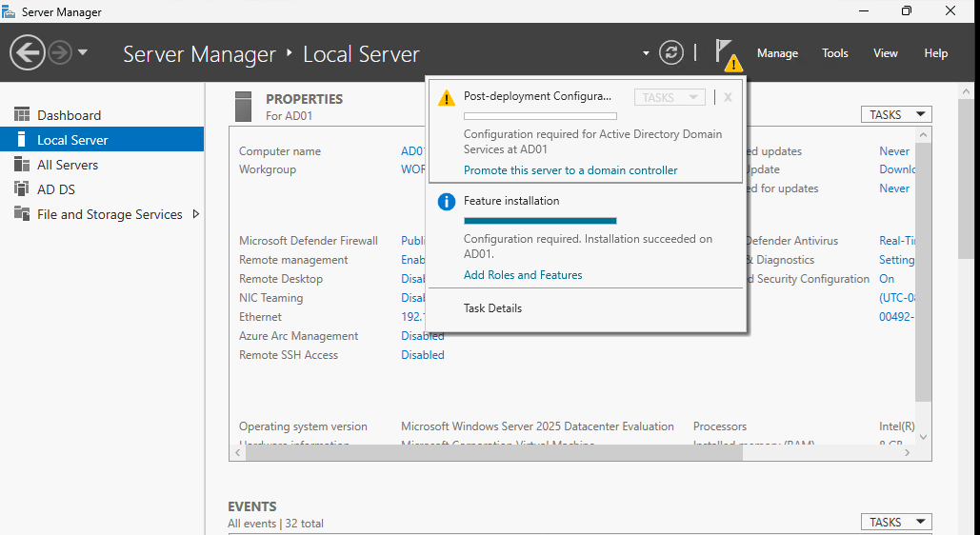This screenshot has width=980, height=535.
Task: Open the Tools menu
Action: click(835, 53)
